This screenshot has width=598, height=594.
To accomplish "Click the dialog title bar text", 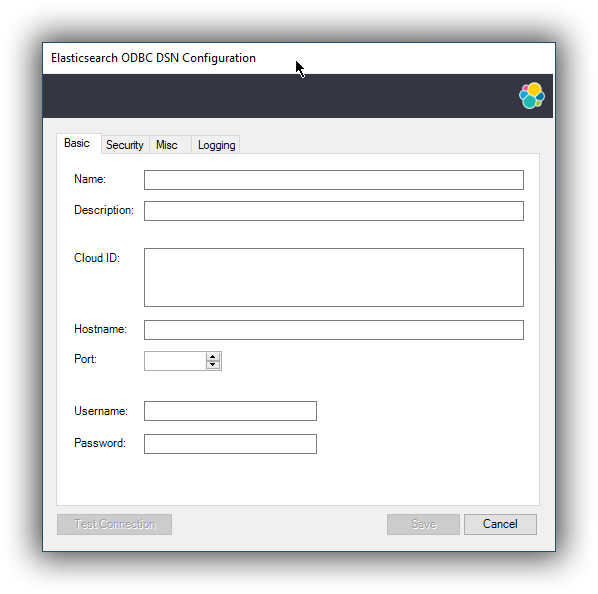I will click(153, 58).
